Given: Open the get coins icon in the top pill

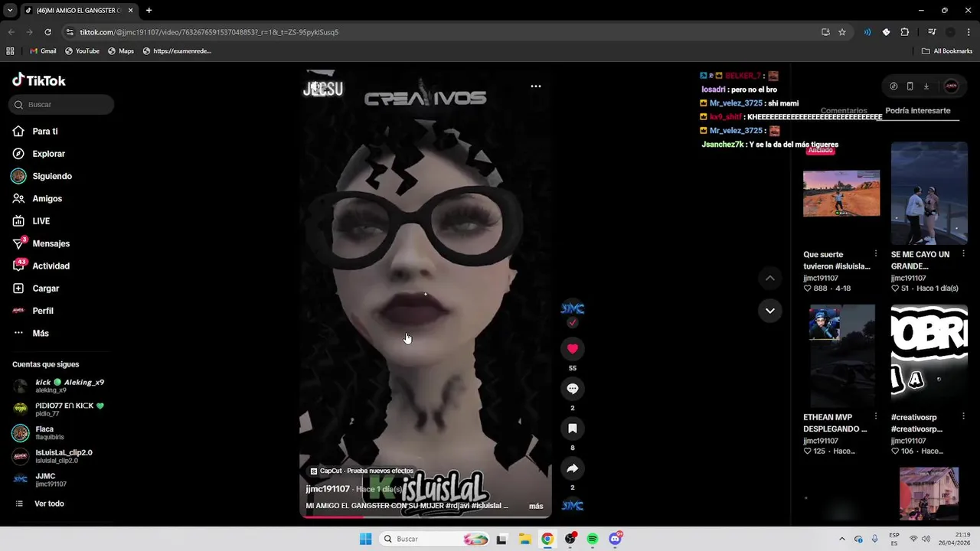Looking at the screenshot, I should click(x=893, y=86).
